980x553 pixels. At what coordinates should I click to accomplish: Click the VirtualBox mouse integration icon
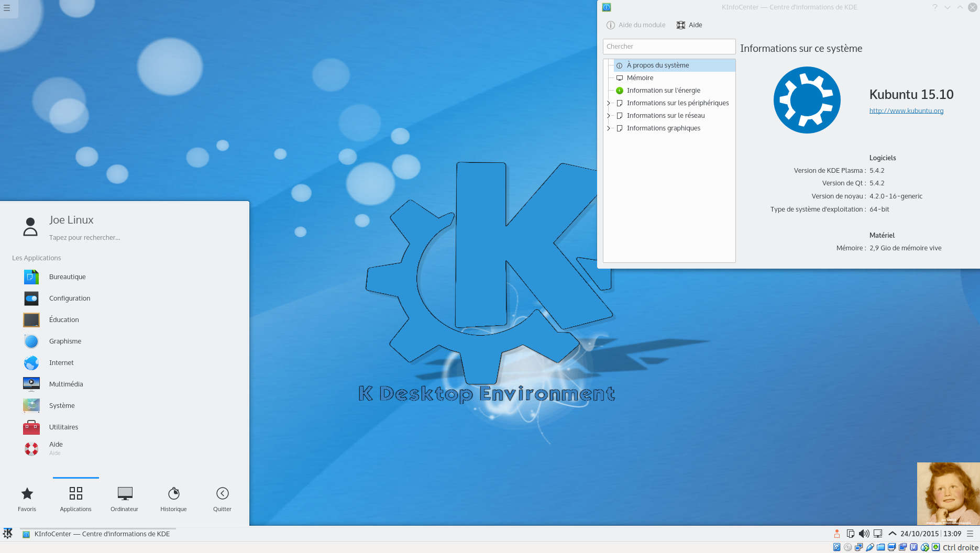pyautogui.click(x=925, y=547)
